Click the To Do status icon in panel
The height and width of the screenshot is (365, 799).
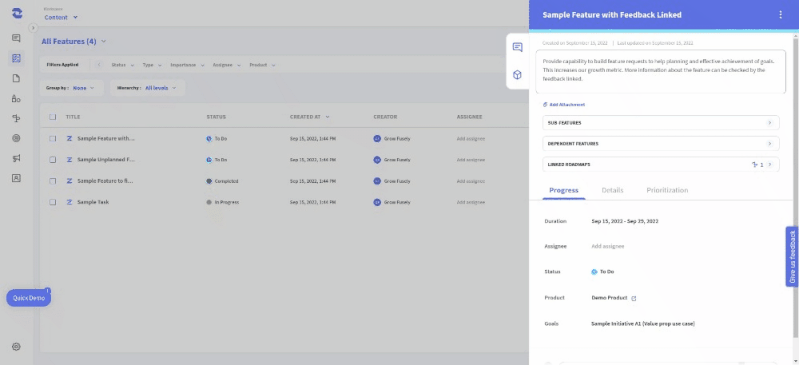click(x=594, y=272)
